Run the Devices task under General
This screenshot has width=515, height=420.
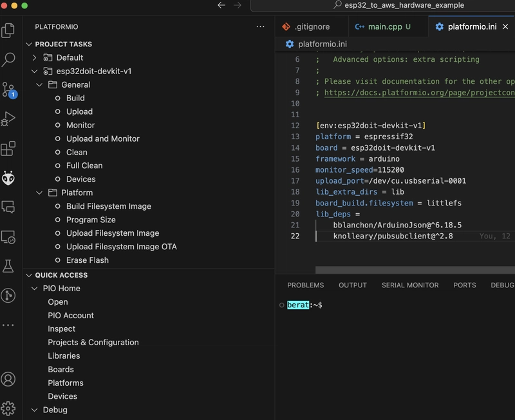tap(80, 179)
